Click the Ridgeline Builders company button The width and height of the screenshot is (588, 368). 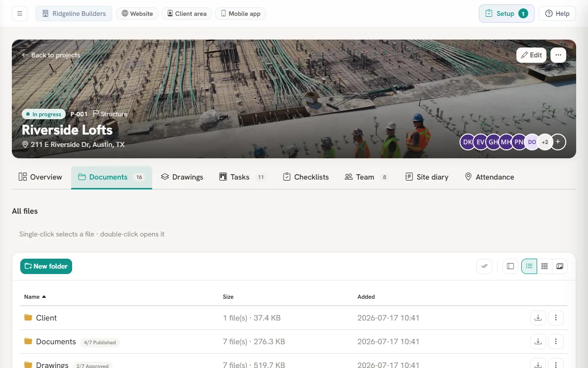click(74, 13)
